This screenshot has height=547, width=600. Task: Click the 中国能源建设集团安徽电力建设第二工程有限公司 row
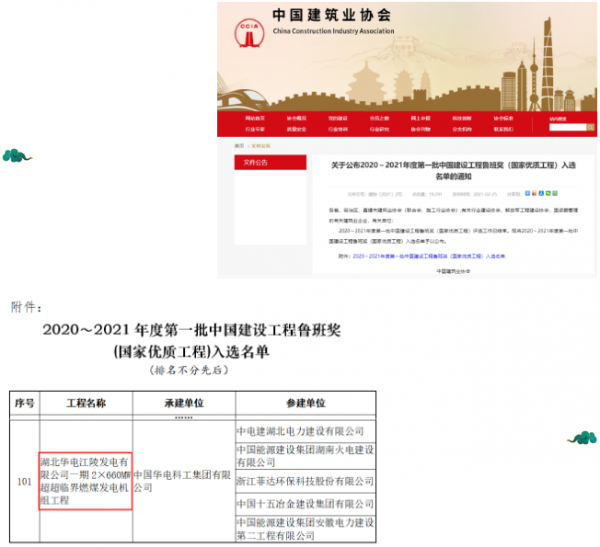[x=306, y=529]
